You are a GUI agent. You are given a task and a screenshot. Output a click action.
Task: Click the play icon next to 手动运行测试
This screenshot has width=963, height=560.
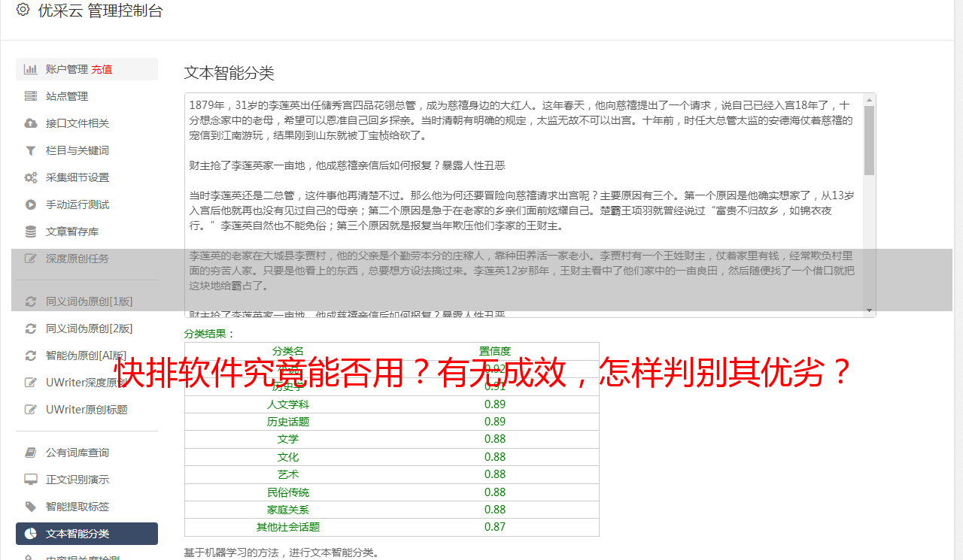(x=31, y=204)
